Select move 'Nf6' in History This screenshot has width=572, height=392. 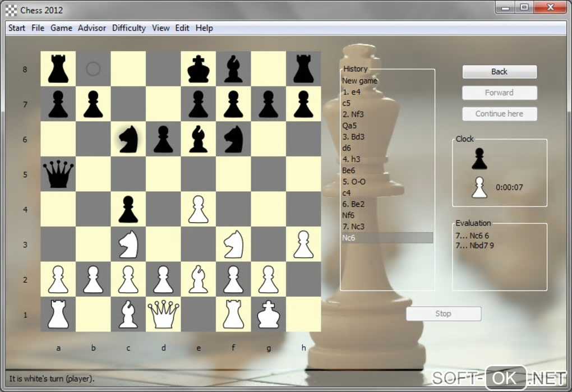tap(387, 215)
